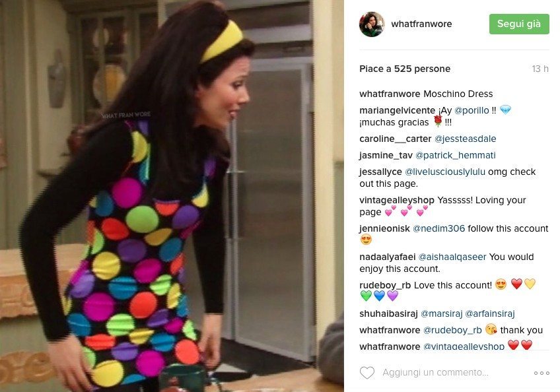This screenshot has height=392, width=560.
Task: Like the post with the heart icon
Action: [x=367, y=373]
